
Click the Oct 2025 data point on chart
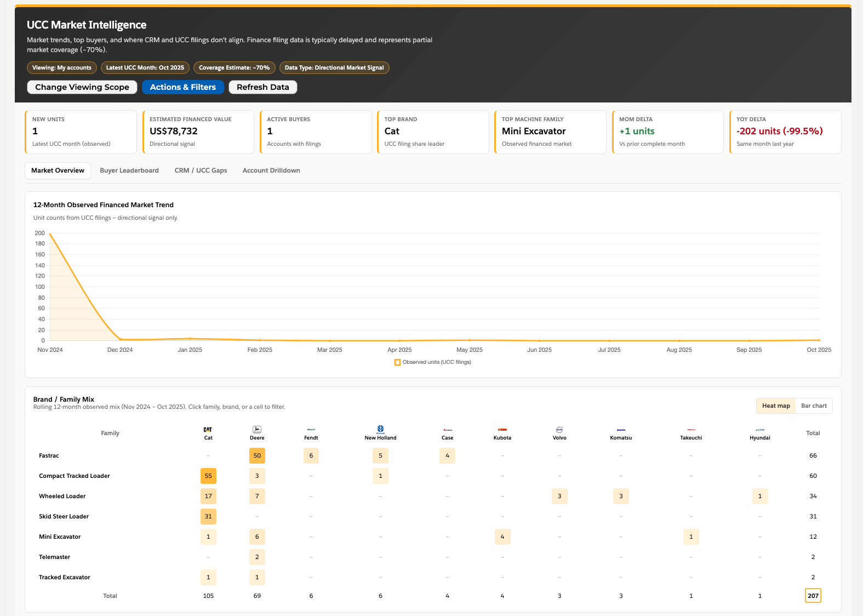(819, 340)
